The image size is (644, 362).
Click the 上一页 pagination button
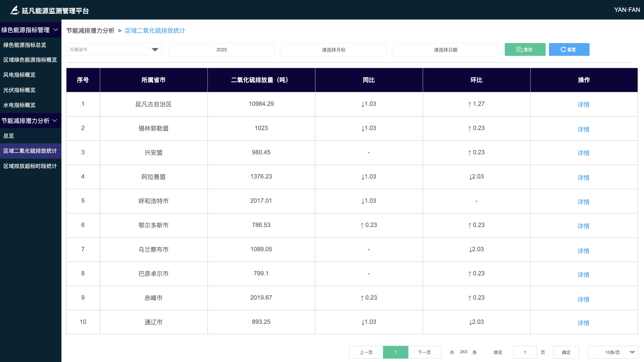(x=366, y=352)
